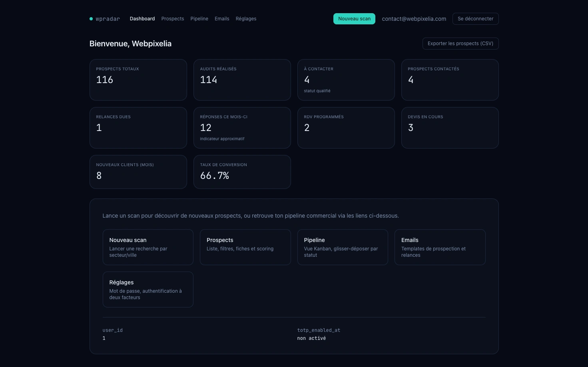Click the contact@webpixelia.com account email
Viewport: 588px width, 367px height.
click(414, 19)
